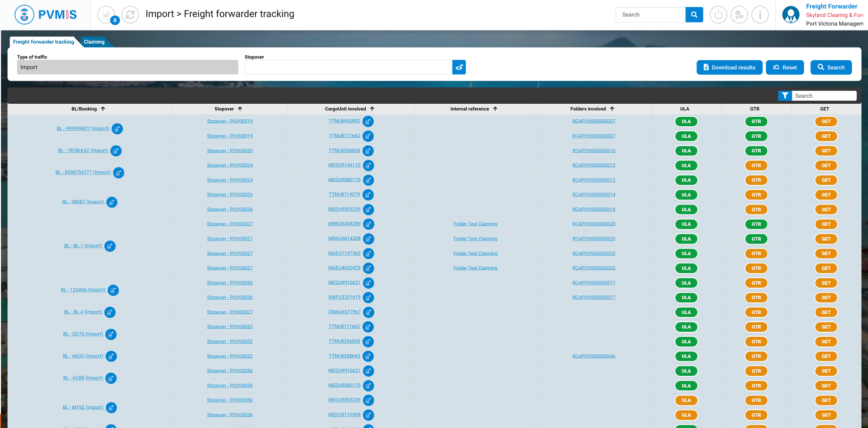Viewport: 868px width, 428px height.
Task: Click the magnifier button beside top search
Action: [694, 15]
